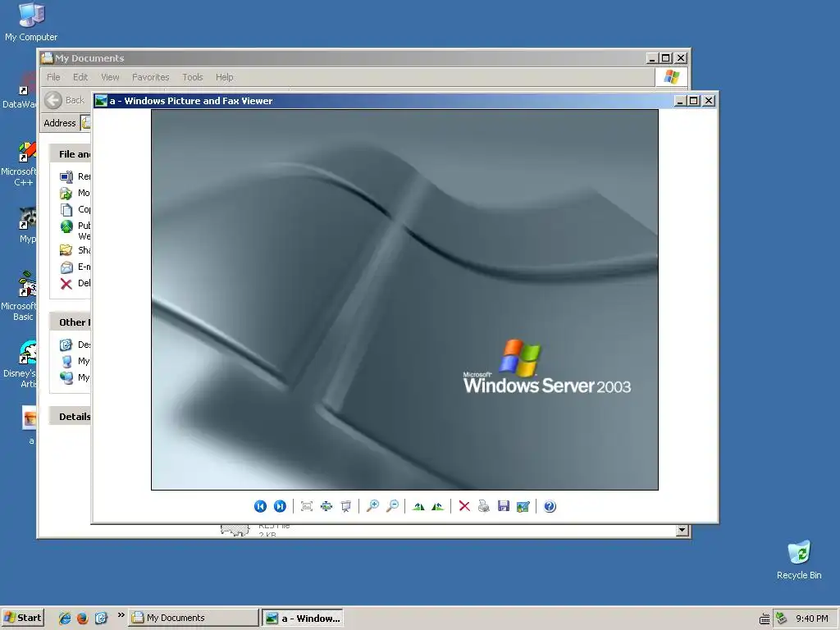Rotate the image clockwise
The height and width of the screenshot is (630, 840).
click(x=418, y=506)
